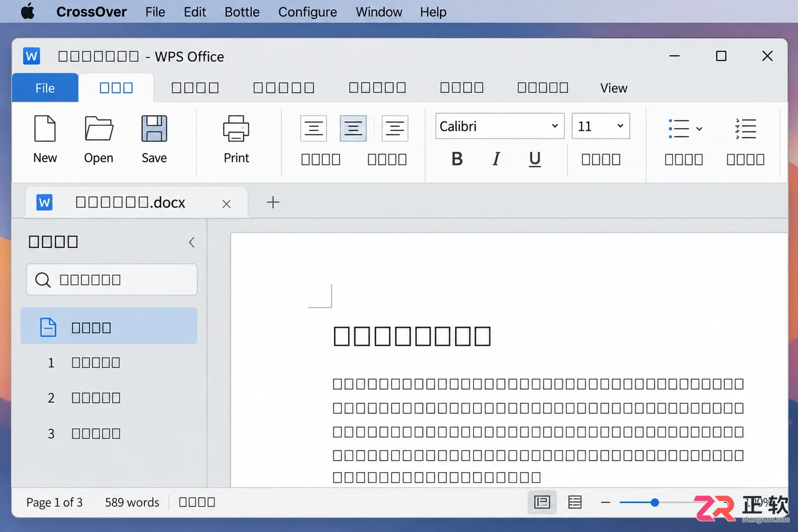798x532 pixels.
Task: Save the document with the floppy icon
Action: coord(154,129)
